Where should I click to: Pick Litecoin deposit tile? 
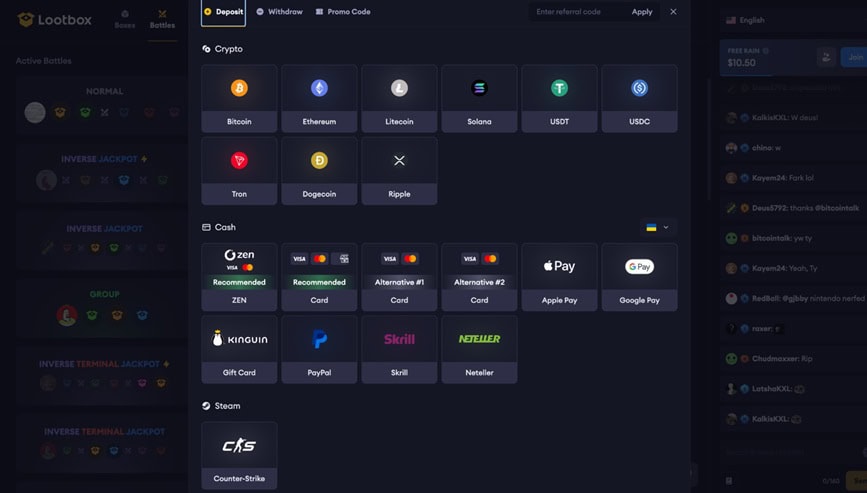click(x=399, y=98)
